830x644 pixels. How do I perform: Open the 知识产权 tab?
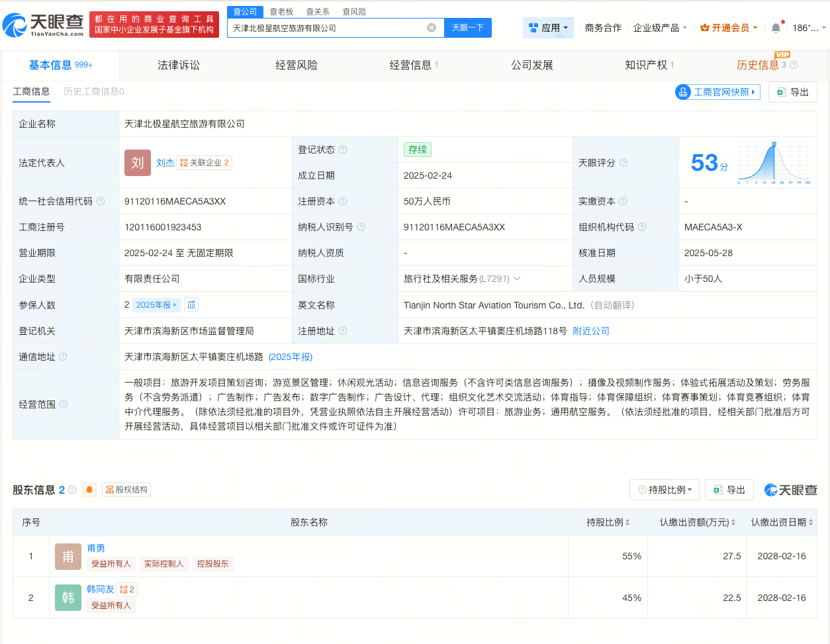[649, 65]
